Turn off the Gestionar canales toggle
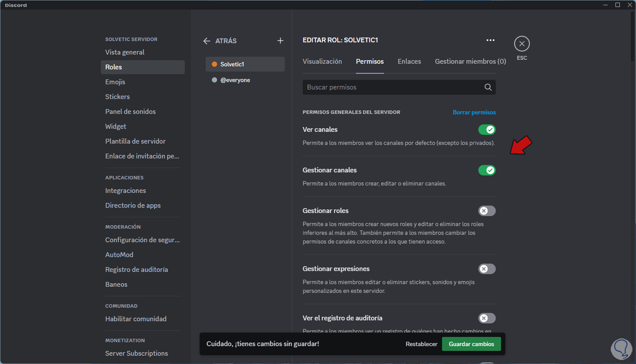Viewport: 636px width, 364px height. 487,170
